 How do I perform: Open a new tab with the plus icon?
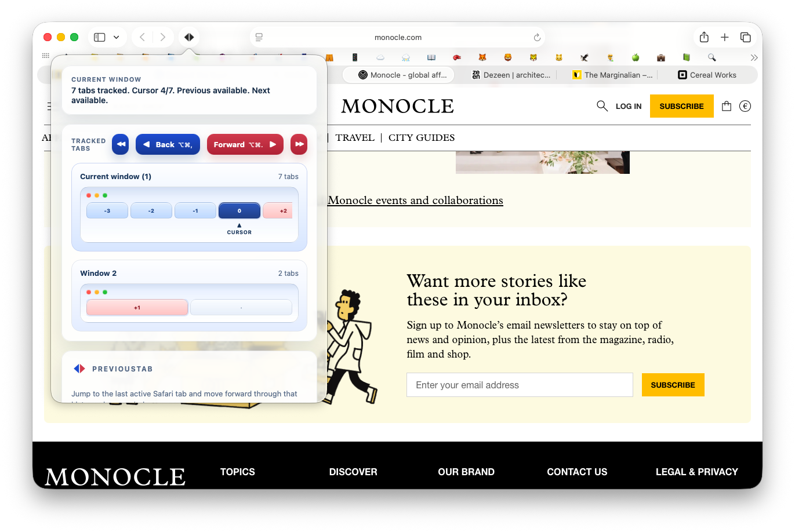point(724,37)
